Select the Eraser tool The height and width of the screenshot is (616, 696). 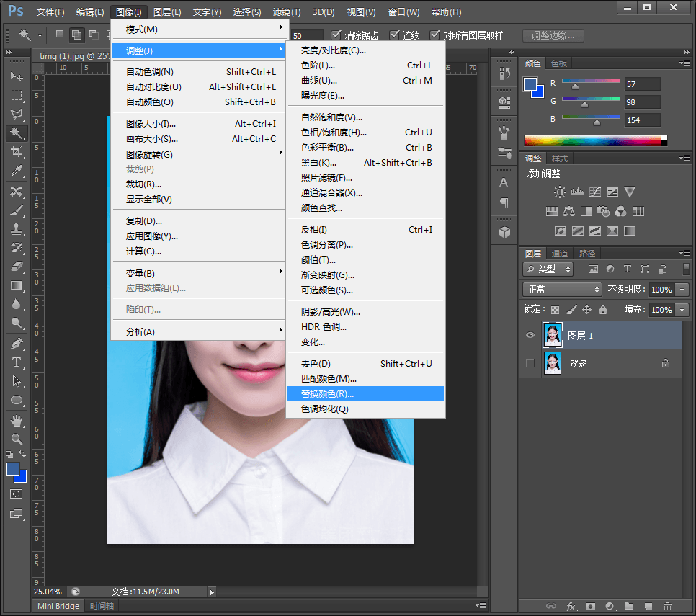point(17,267)
